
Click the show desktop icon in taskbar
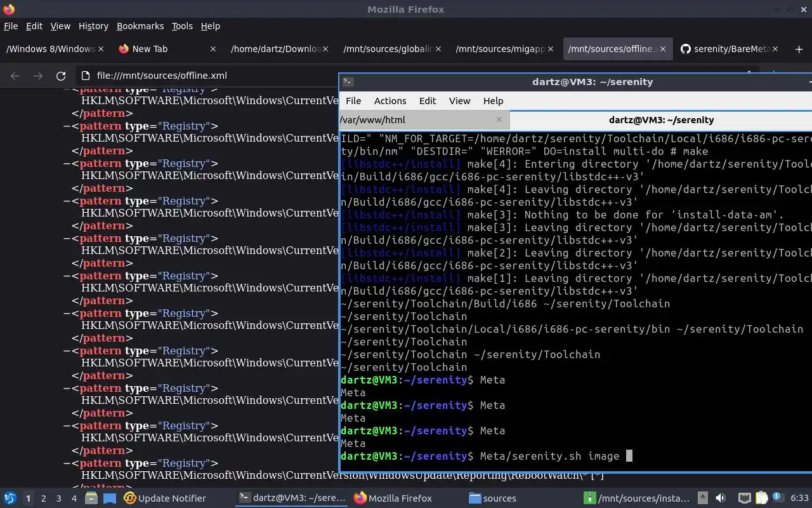(x=110, y=498)
